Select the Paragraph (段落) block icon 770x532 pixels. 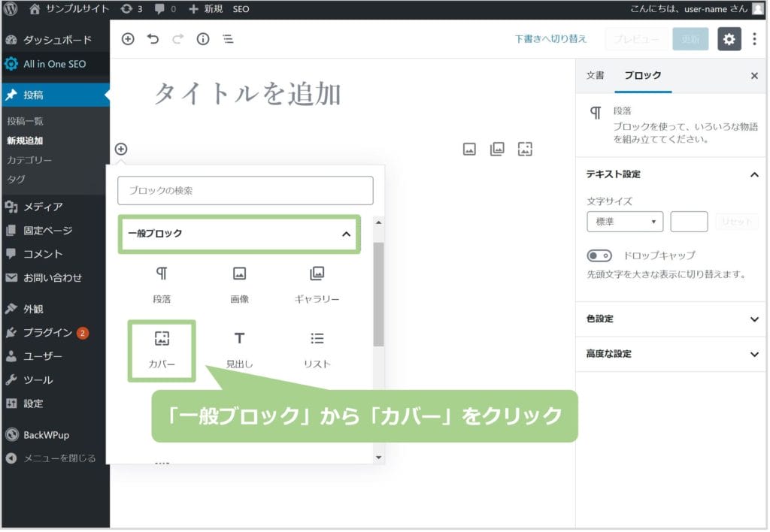[x=162, y=274]
